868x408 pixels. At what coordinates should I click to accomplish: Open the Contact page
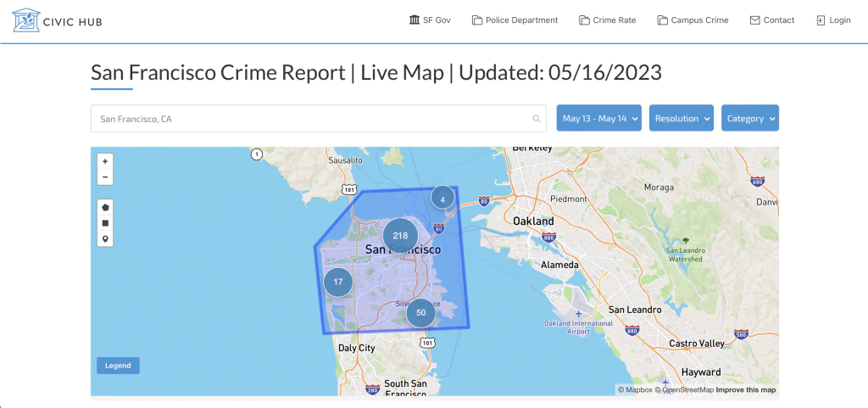pos(772,20)
